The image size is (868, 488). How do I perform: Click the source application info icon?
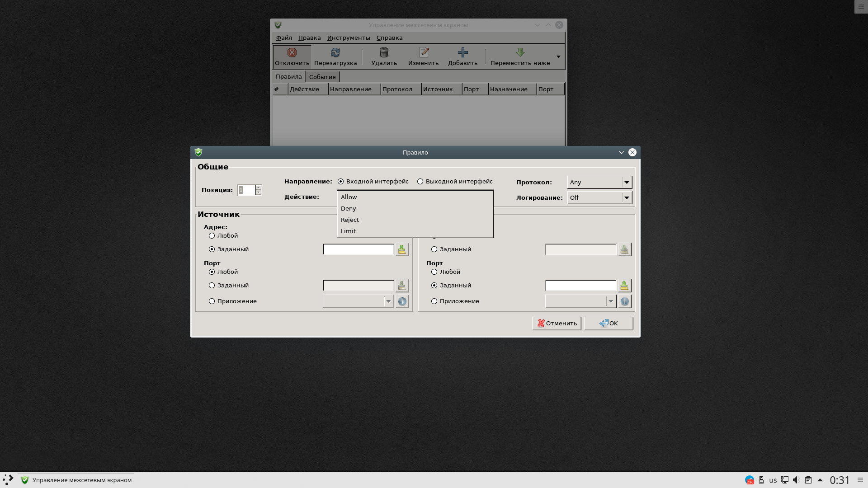pos(402,301)
